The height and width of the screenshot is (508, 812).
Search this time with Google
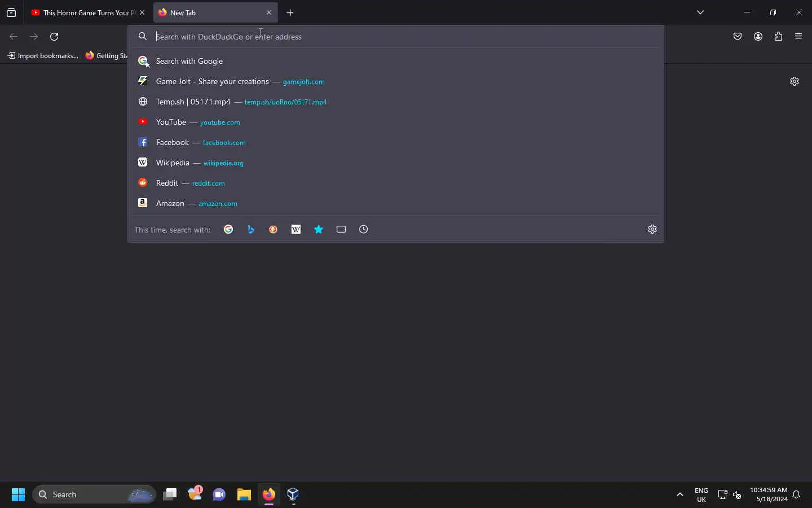pos(228,229)
